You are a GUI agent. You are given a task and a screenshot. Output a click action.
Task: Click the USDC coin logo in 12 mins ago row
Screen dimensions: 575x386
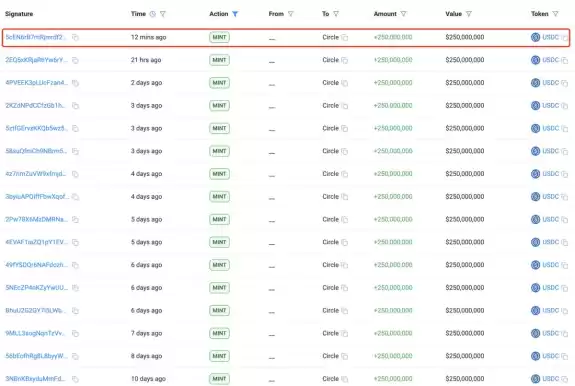535,37
